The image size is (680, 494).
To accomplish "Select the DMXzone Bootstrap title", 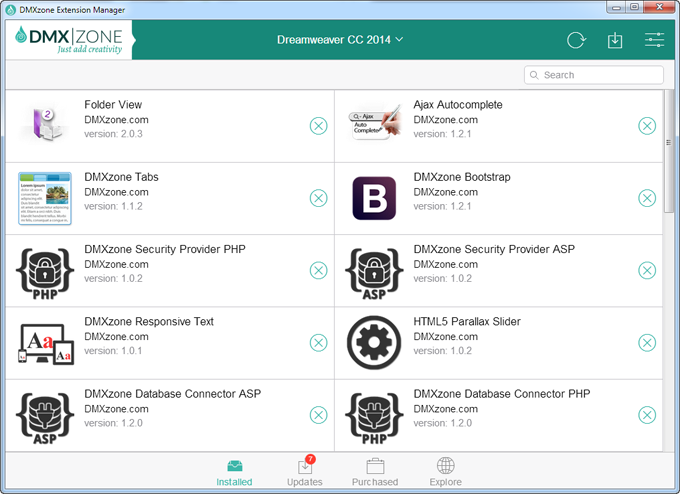I will 462,177.
